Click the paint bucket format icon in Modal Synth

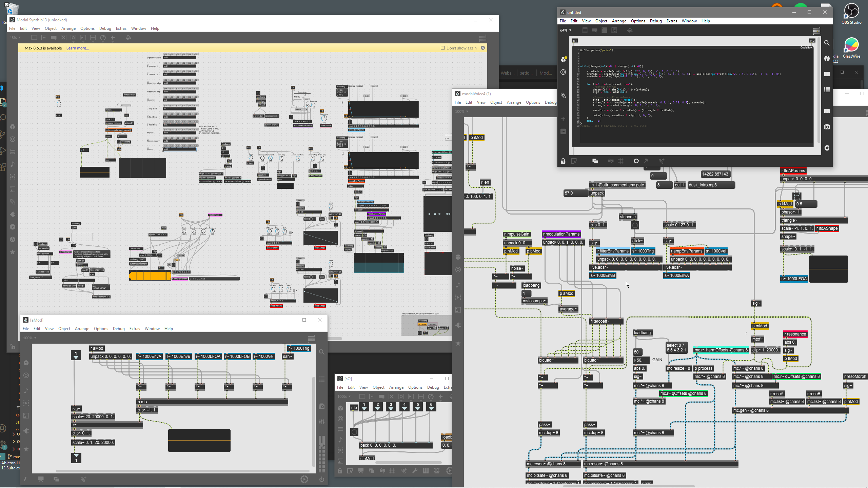(128, 38)
